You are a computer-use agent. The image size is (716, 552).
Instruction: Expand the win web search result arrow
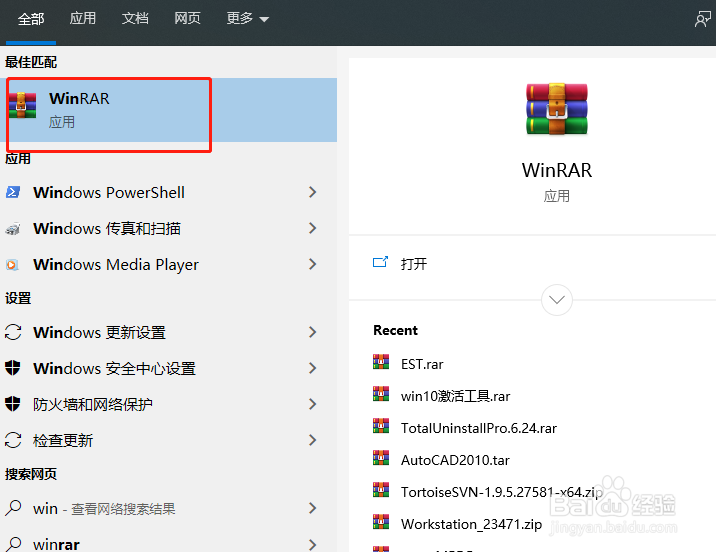click(312, 508)
